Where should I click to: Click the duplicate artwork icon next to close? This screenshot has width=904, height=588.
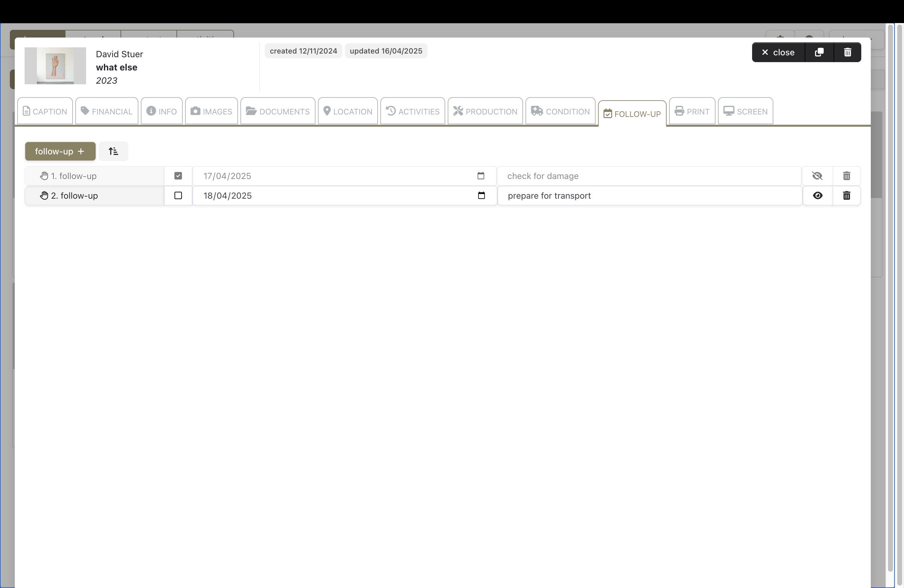[819, 52]
